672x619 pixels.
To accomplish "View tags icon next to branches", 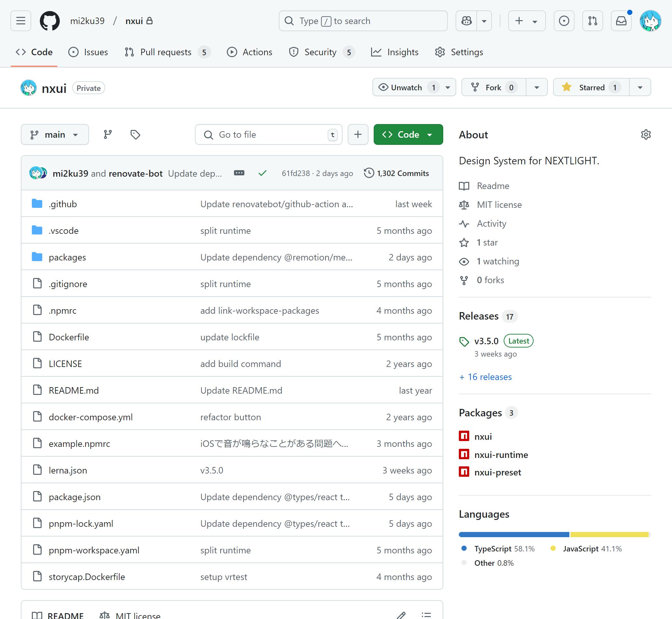I will (135, 134).
